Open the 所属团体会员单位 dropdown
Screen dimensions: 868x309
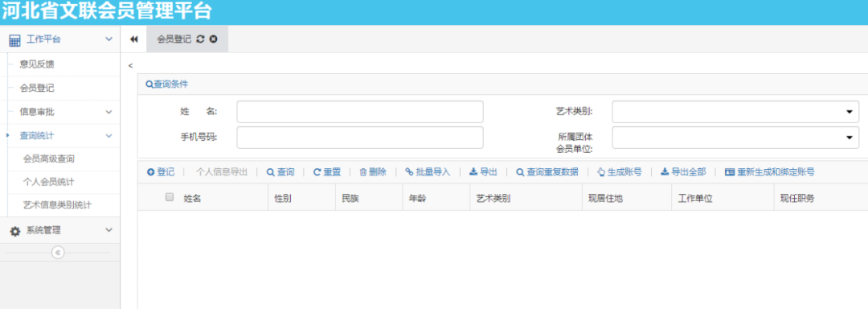pos(735,138)
